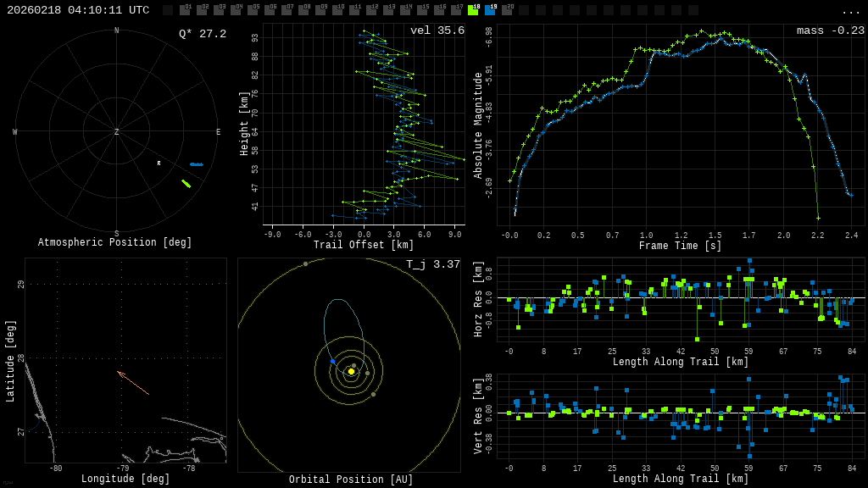Toggle the green station 18 box
This screenshot has width=868, height=488.
[473, 10]
